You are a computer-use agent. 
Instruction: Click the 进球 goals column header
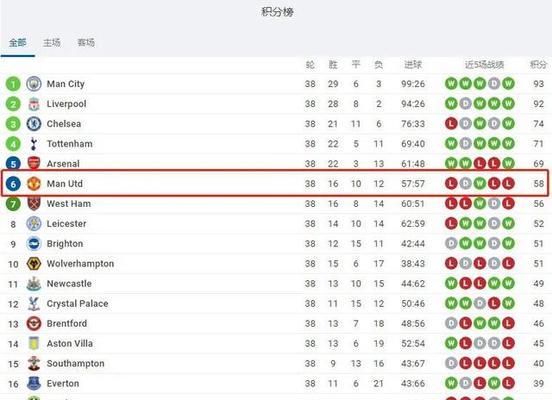413,64
